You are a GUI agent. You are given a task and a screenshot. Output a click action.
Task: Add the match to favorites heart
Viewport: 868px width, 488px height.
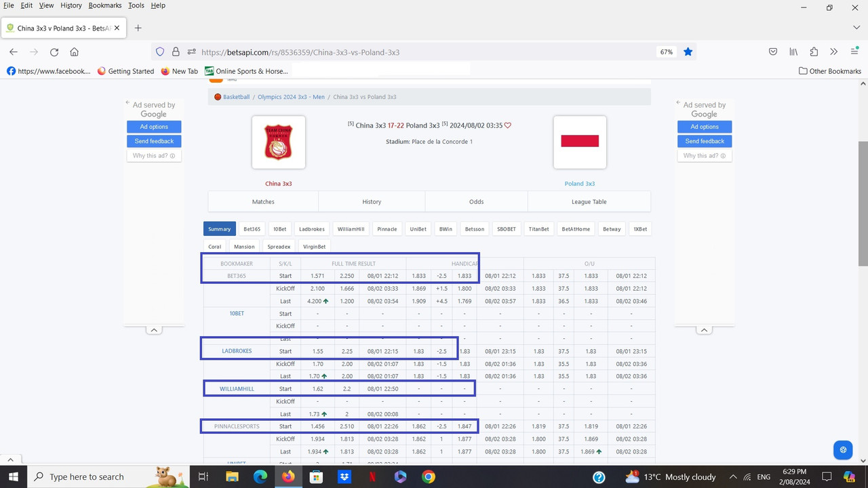(x=508, y=125)
